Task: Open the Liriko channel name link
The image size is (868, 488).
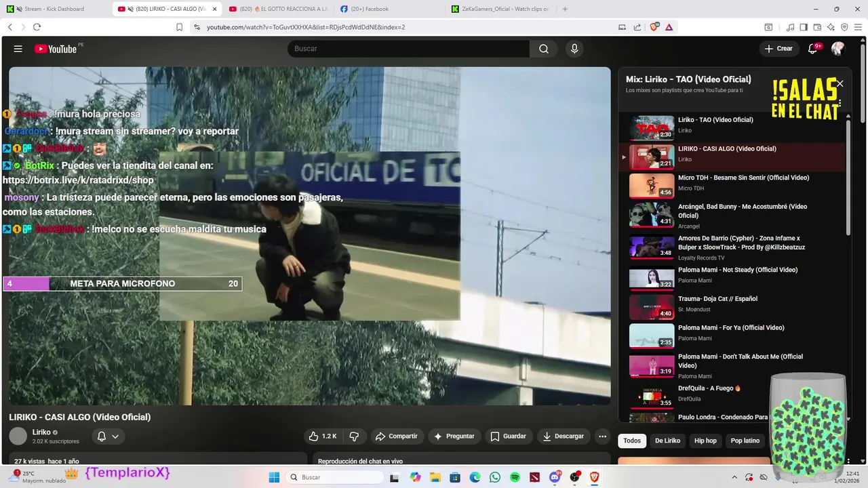Action: [41, 432]
